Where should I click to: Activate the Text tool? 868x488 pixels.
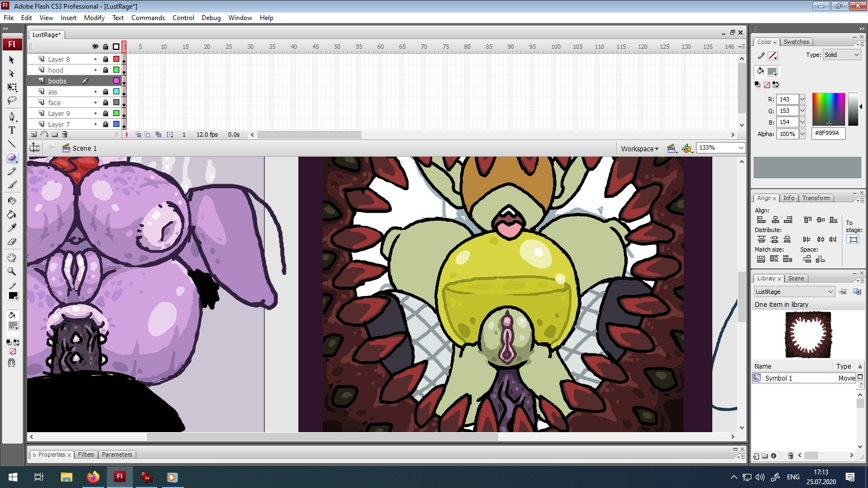(11, 130)
